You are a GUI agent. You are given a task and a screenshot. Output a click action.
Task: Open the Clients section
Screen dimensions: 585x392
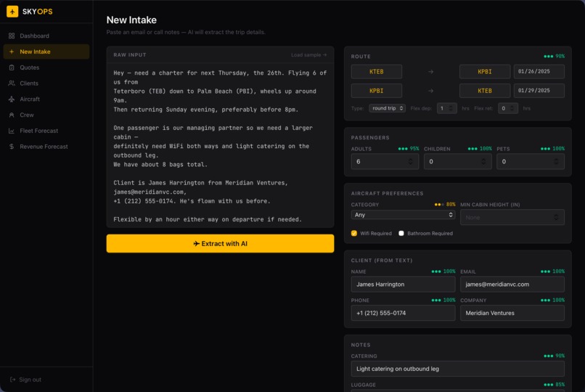(46, 83)
